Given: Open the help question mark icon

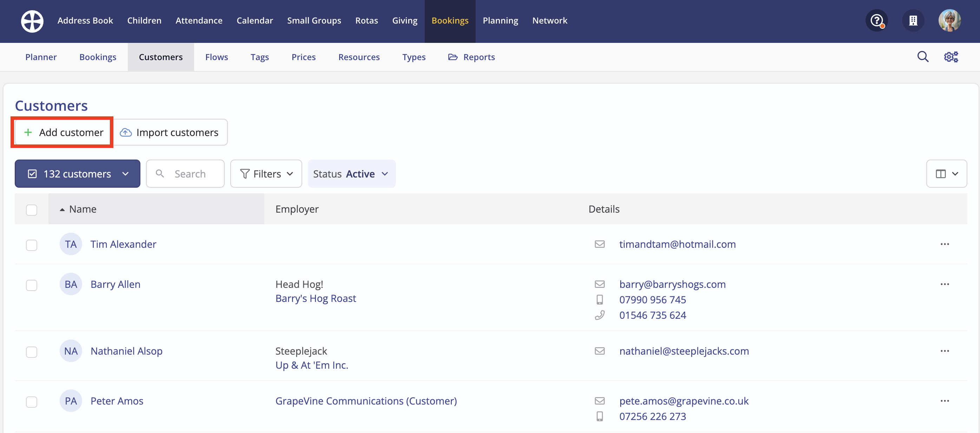Looking at the screenshot, I should [876, 21].
